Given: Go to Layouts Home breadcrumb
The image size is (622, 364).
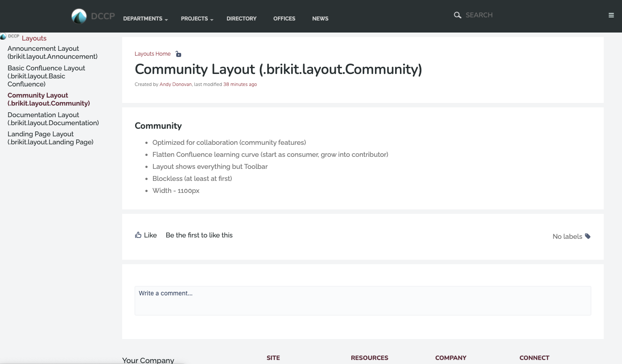Looking at the screenshot, I should point(152,54).
